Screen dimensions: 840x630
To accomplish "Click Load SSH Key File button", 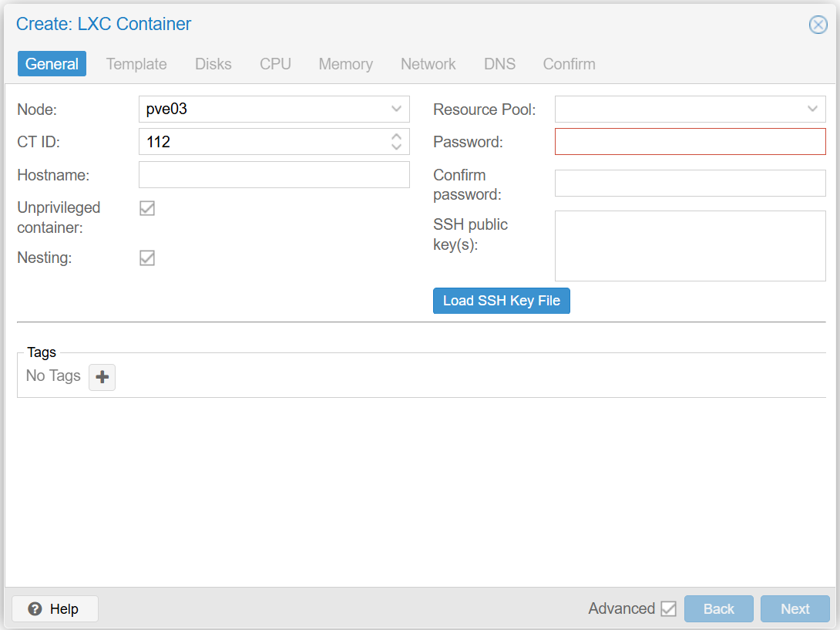I will [502, 301].
